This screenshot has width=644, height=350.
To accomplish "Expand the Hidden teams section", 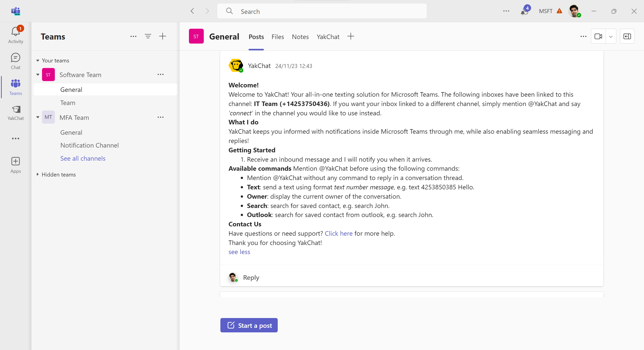I will click(x=38, y=174).
